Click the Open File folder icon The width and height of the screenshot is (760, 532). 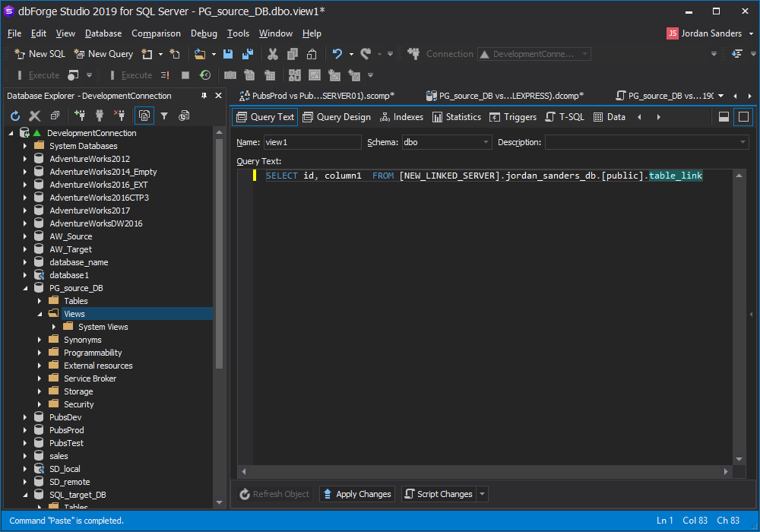[x=200, y=54]
